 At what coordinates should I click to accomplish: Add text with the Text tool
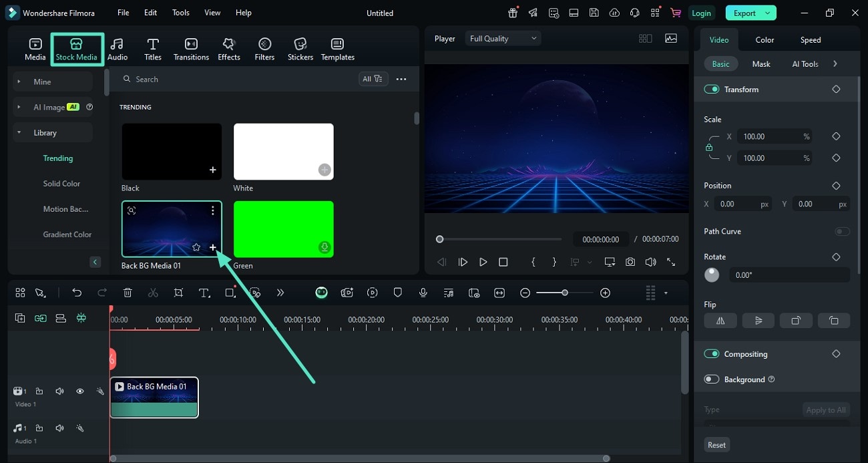204,293
